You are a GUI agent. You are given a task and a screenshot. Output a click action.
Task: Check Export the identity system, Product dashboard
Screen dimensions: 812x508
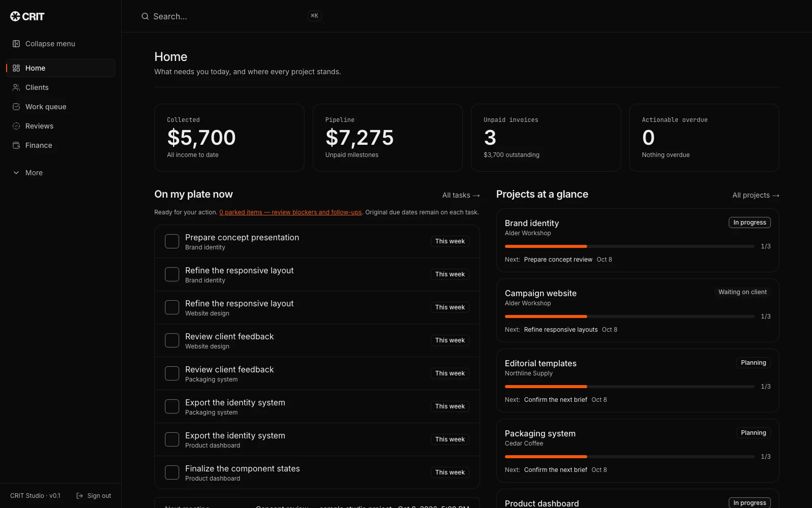pos(172,439)
